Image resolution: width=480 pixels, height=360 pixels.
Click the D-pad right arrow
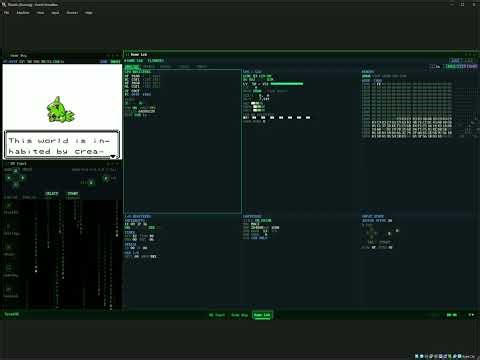[22, 178]
